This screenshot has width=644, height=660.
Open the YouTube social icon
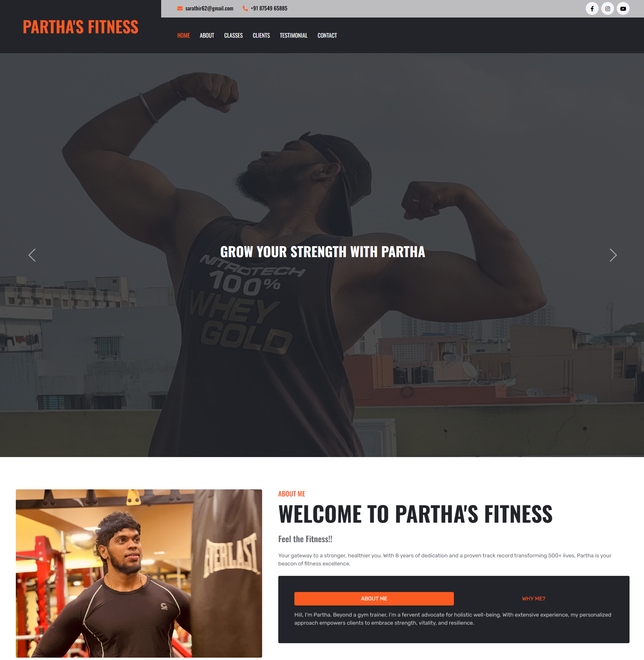[623, 9]
